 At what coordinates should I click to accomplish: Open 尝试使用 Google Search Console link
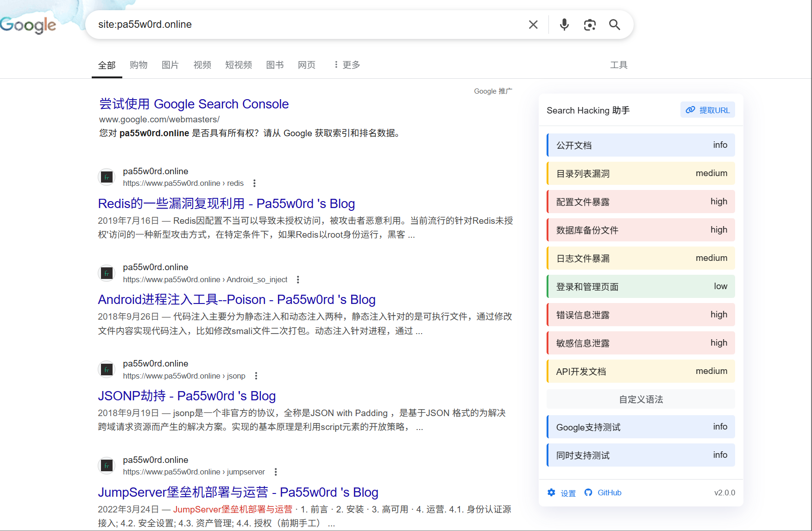click(x=194, y=104)
